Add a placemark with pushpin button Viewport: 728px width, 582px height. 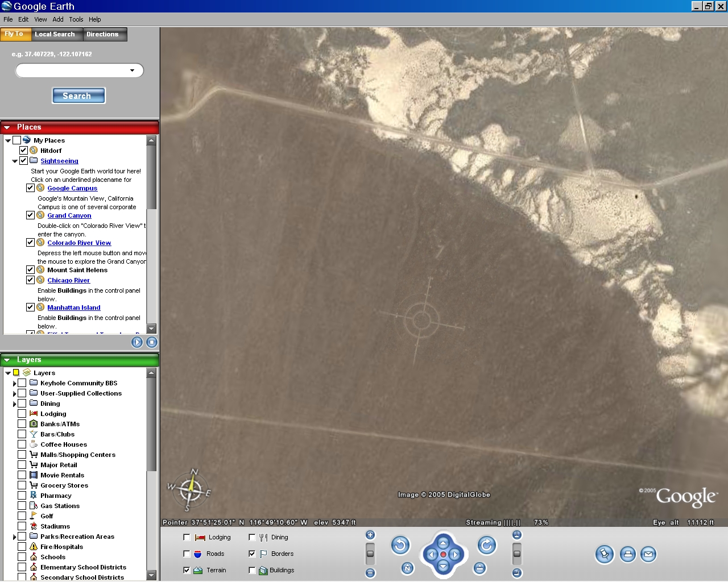pos(605,554)
